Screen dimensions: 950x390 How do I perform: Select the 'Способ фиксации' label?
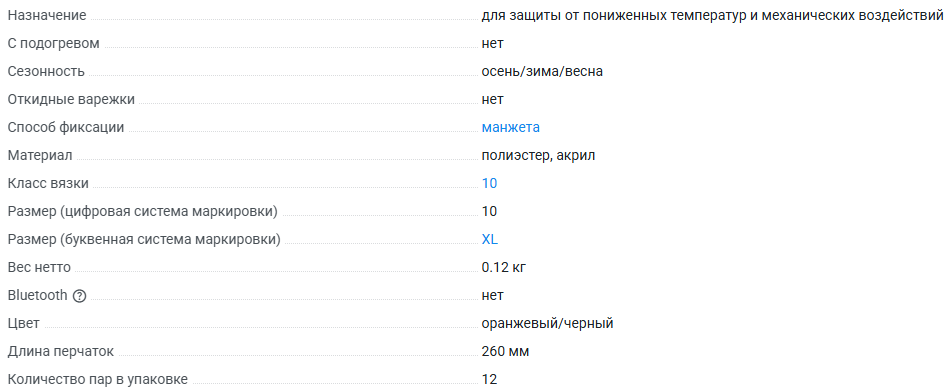tap(65, 128)
